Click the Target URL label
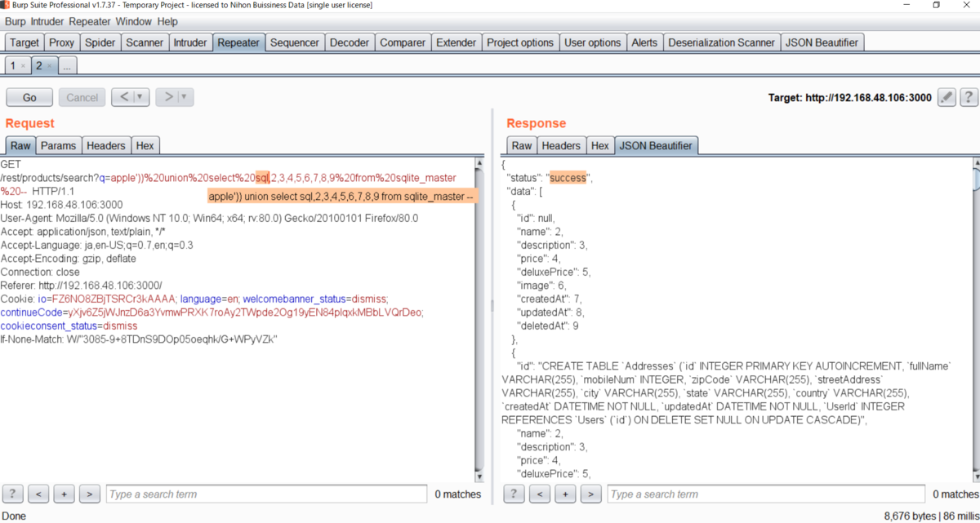Screen dimensions: 980x523 pos(849,98)
